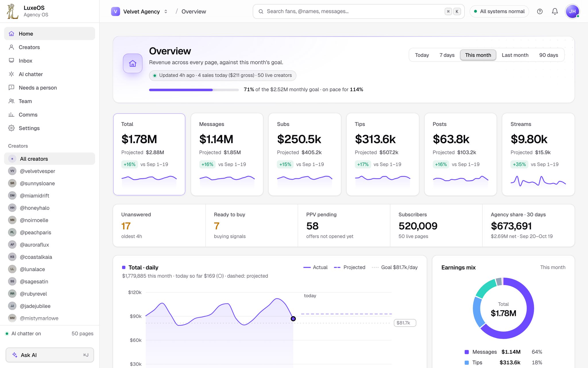The image size is (588, 368).
Task: Open the PPV pending 58 stat
Action: point(344,225)
